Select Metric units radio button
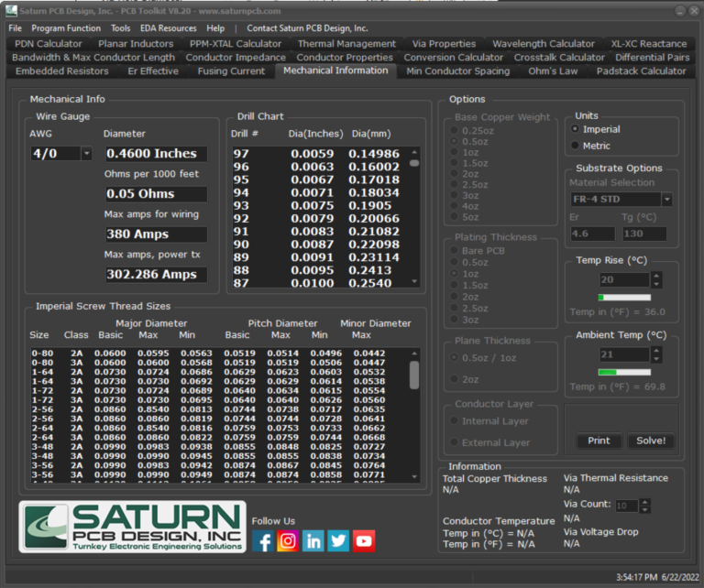The height and width of the screenshot is (588, 704). pyautogui.click(x=576, y=146)
